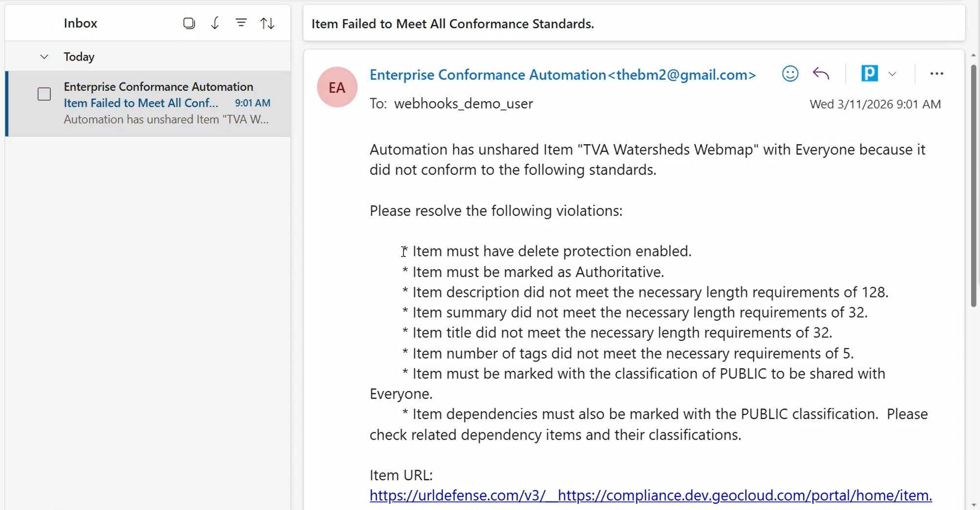The width and height of the screenshot is (980, 510).
Task: Open more message actions via the ellipsis
Action: click(x=937, y=73)
